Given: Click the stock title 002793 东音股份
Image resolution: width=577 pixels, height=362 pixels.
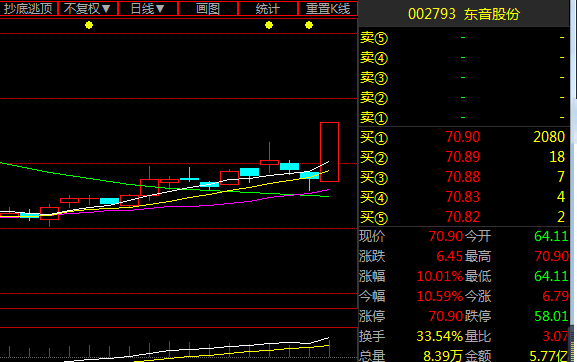Looking at the screenshot, I should tap(464, 14).
